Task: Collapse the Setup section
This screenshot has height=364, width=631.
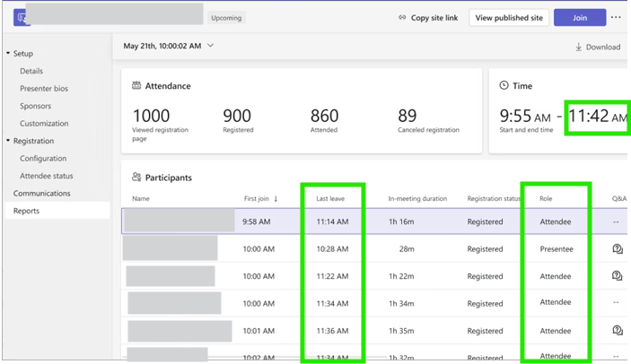Action: [8, 53]
